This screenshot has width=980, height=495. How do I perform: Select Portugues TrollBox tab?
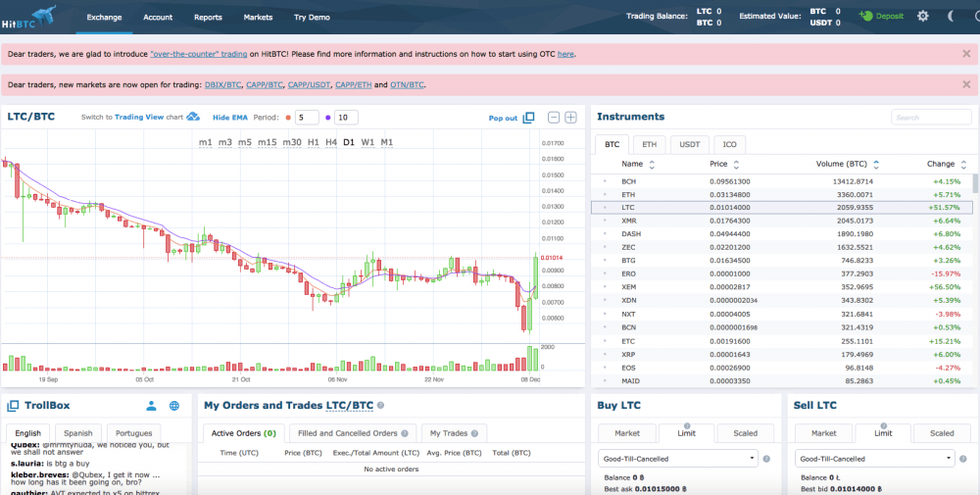(x=133, y=433)
